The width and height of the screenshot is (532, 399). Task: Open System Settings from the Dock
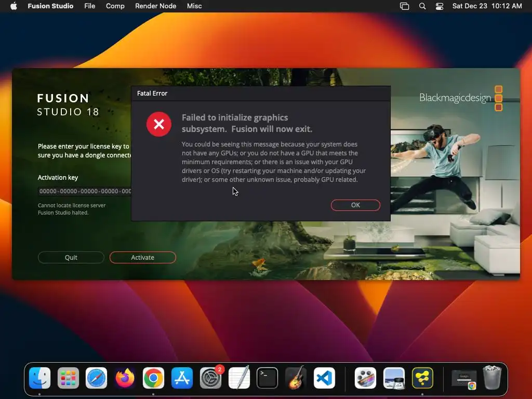tap(210, 378)
